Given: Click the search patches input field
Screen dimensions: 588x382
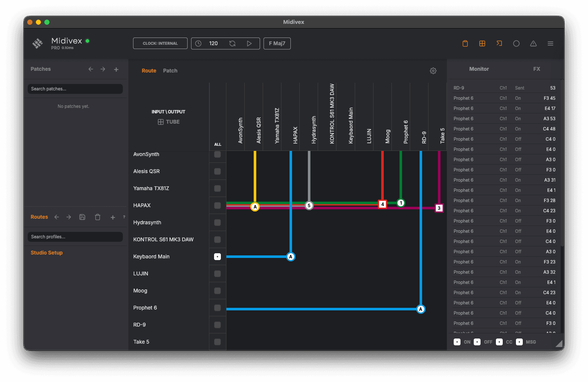Looking at the screenshot, I should click(75, 89).
